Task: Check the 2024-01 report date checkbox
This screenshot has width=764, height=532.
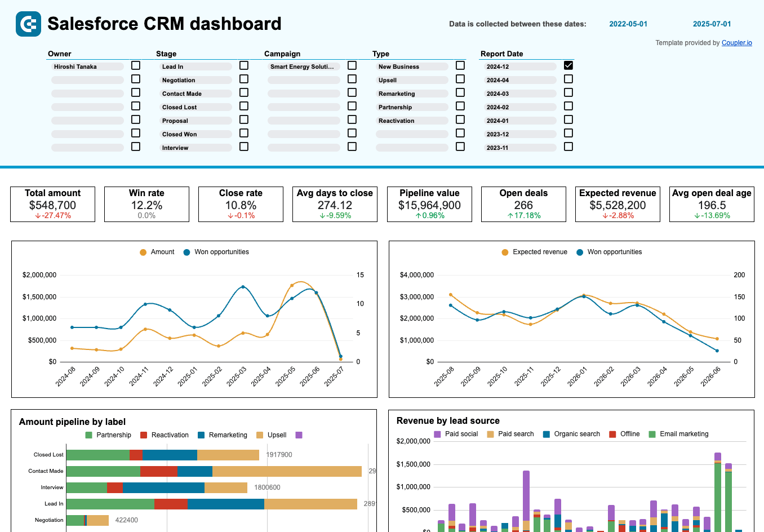Action: click(x=568, y=119)
